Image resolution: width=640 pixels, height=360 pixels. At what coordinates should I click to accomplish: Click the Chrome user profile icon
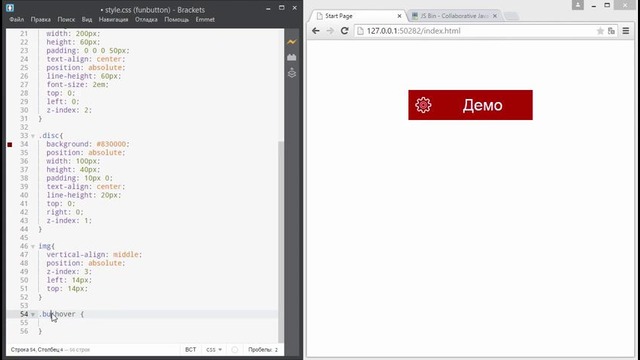[x=578, y=5]
